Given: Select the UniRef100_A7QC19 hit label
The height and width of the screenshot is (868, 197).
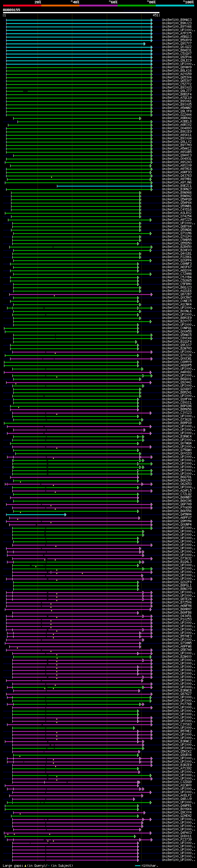Looking at the screenshot, I should [177, 98].
